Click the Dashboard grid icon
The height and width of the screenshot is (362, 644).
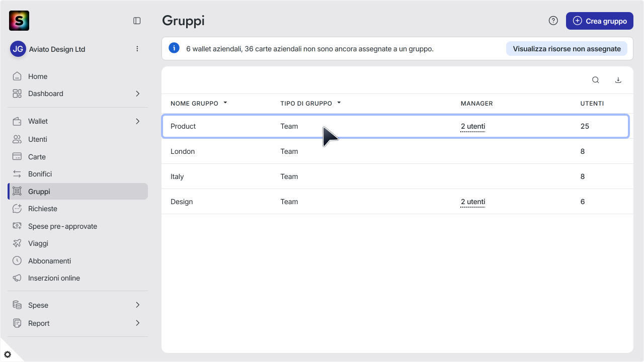pyautogui.click(x=17, y=94)
